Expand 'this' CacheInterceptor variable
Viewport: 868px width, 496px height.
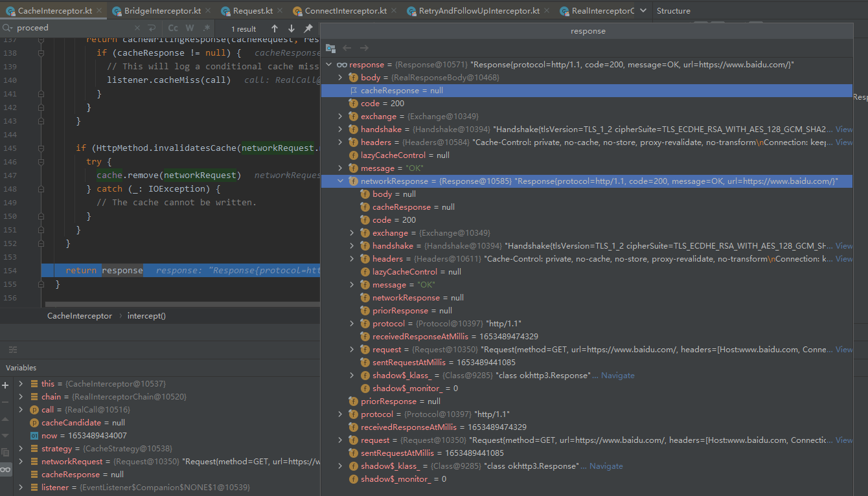coord(21,384)
